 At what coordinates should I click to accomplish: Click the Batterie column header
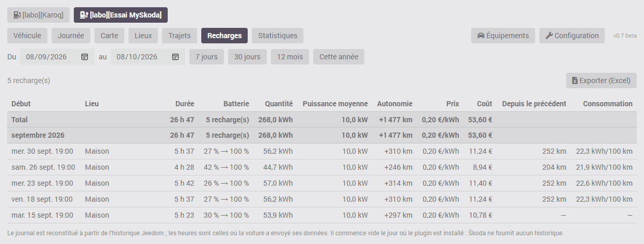click(236, 104)
